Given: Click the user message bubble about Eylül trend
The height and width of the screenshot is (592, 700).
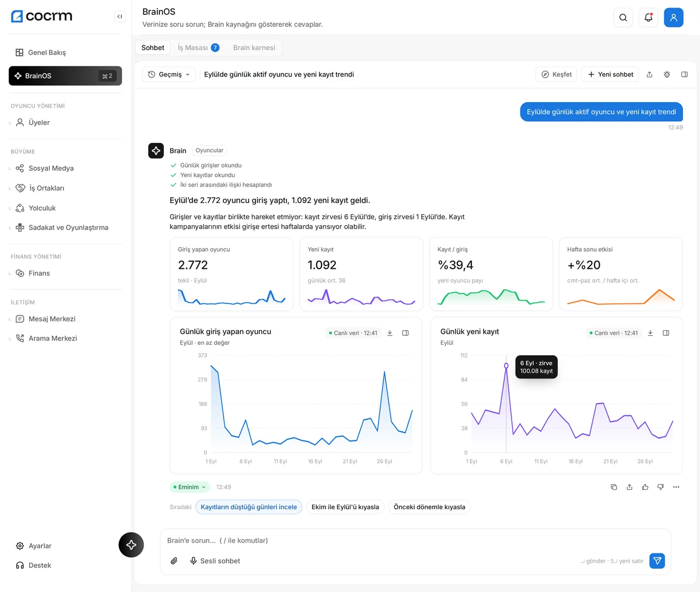Looking at the screenshot, I should tap(601, 112).
